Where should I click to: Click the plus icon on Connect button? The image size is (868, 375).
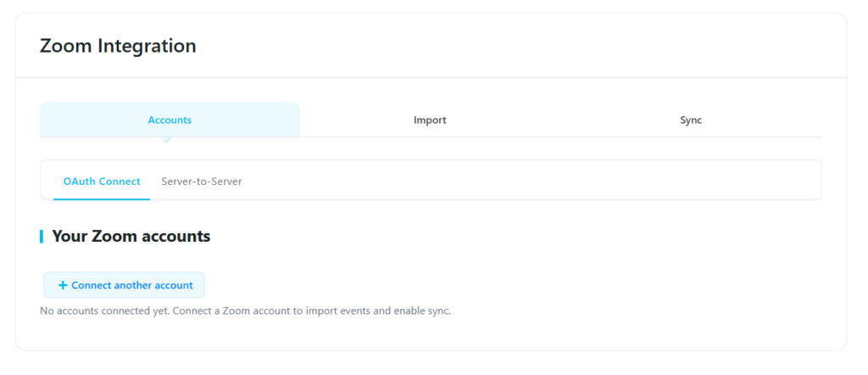tap(63, 285)
